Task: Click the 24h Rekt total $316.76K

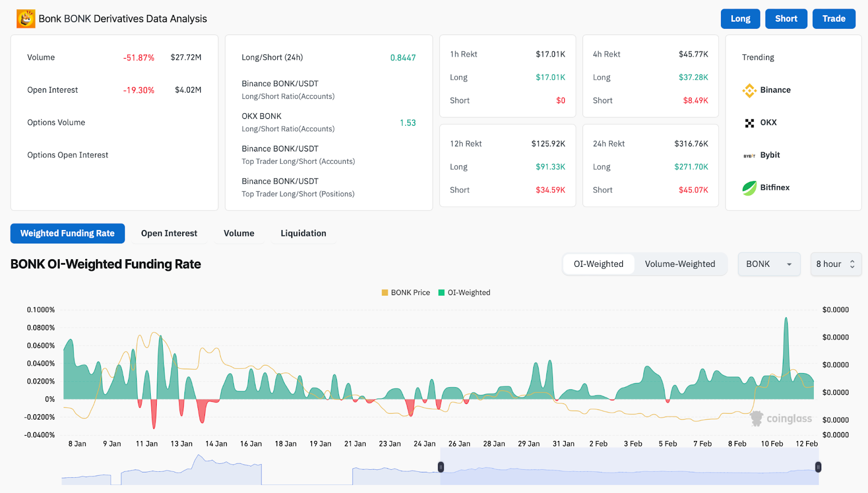Action: click(691, 144)
